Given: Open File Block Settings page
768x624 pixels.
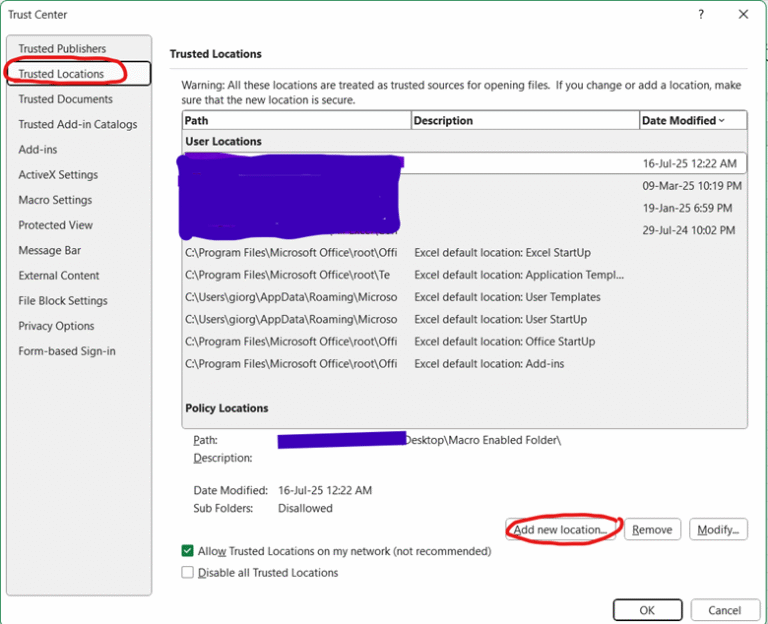Looking at the screenshot, I should [63, 301].
